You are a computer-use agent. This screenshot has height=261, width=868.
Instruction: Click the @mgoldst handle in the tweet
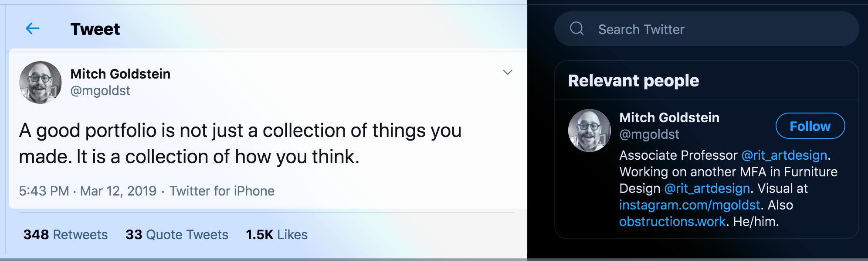tap(100, 91)
